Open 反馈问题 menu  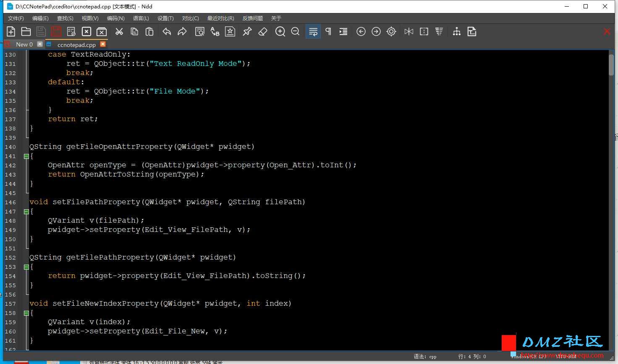pos(252,18)
